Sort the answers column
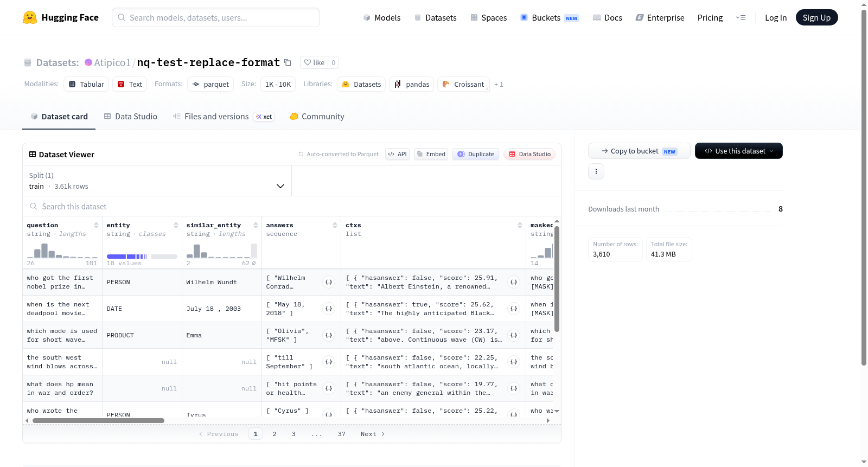868x467 pixels. (335, 225)
